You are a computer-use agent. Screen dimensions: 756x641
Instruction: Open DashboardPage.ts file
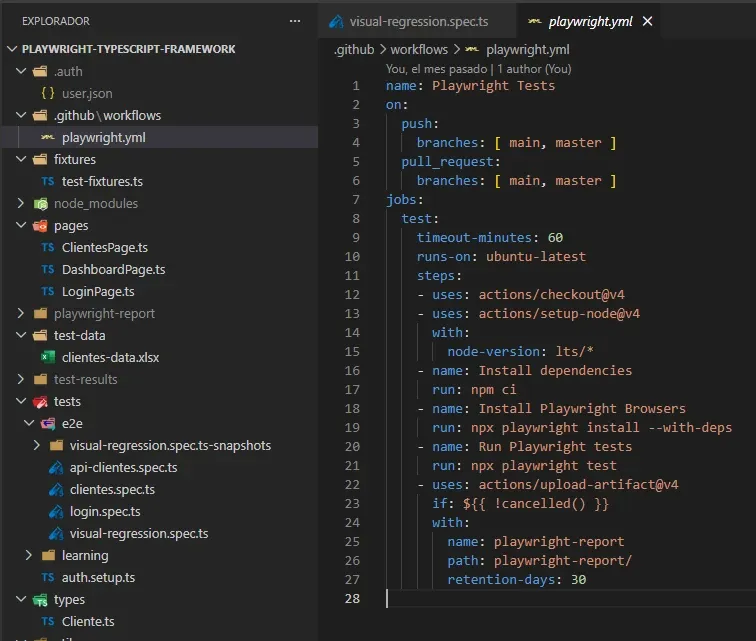coord(113,269)
